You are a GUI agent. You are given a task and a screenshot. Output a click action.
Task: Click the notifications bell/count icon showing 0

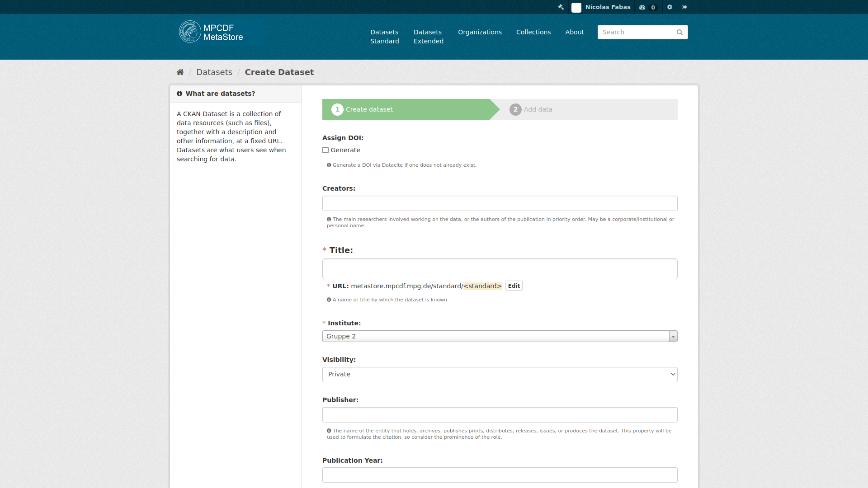coord(648,7)
